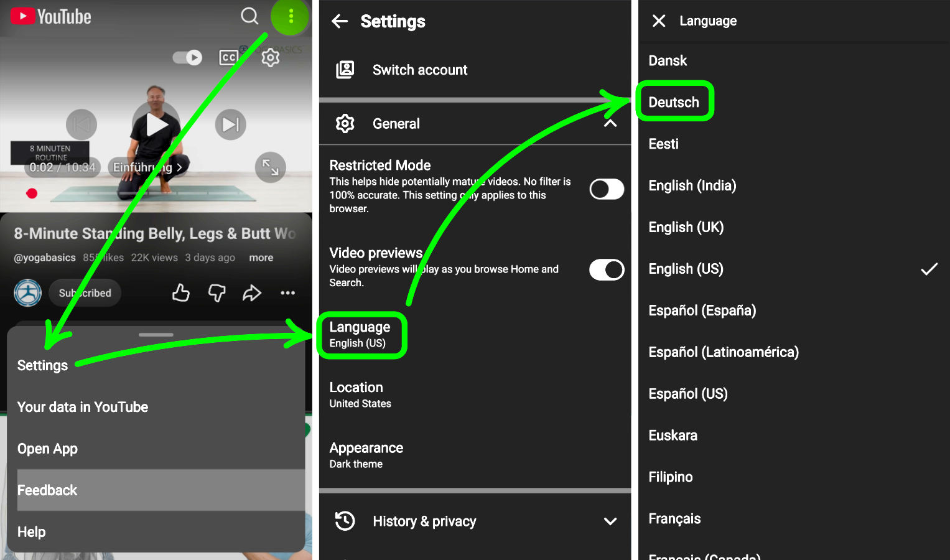Skip to next video

pos(231,125)
